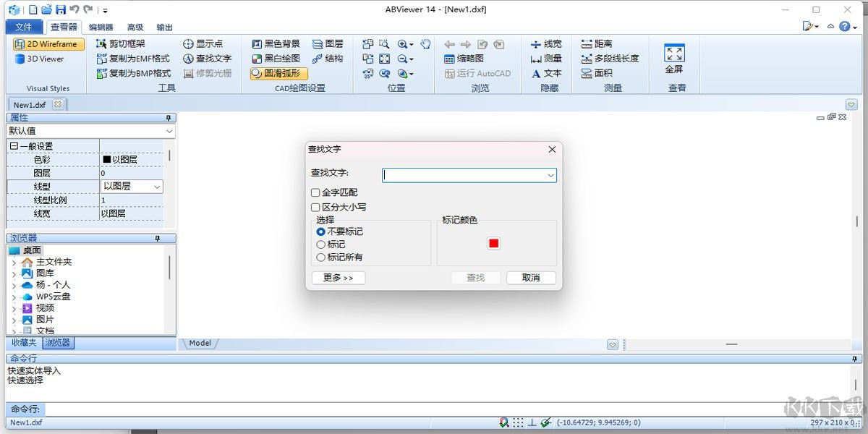Switch to the 编辑器 ribbon tab
Image resolution: width=868 pixels, height=434 pixels.
coord(101,27)
